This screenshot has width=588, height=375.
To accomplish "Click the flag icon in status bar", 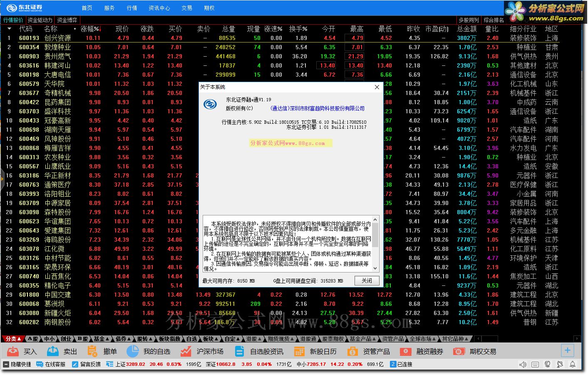I will click(561, 365).
